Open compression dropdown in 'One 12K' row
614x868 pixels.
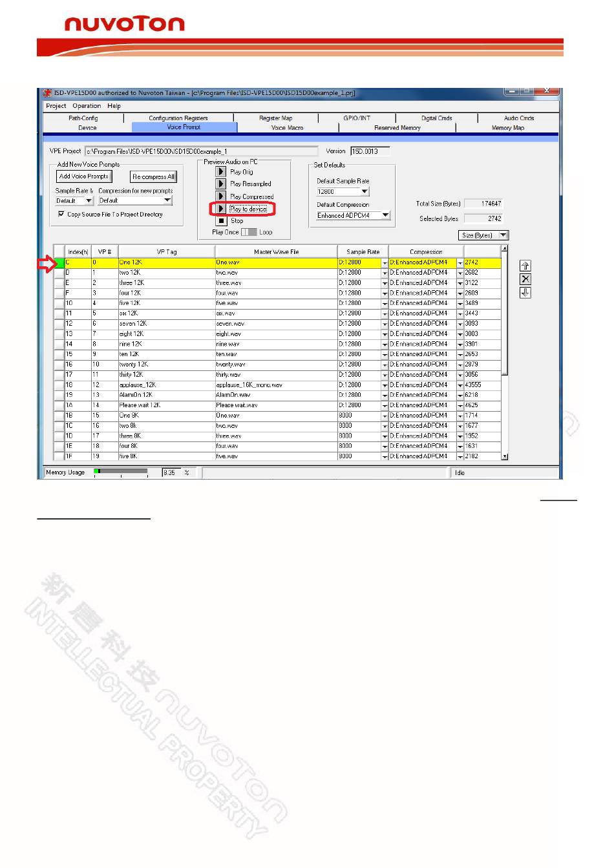tap(460, 263)
